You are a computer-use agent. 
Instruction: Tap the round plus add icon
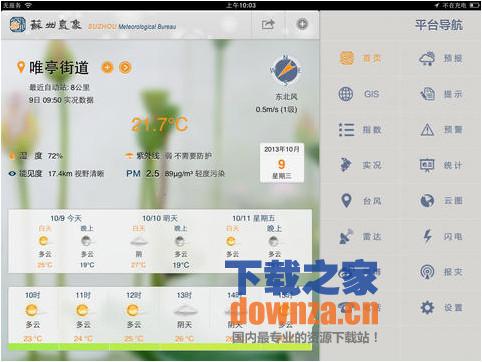pyautogui.click(x=302, y=24)
